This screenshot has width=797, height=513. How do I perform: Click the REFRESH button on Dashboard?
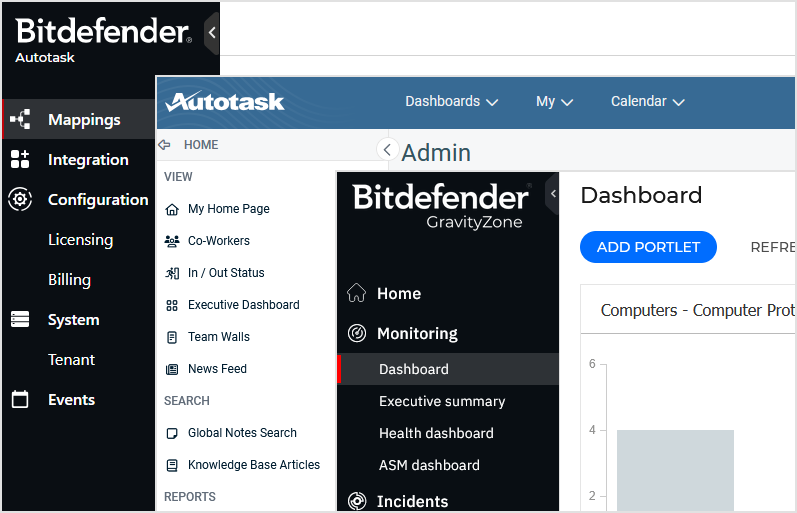pyautogui.click(x=773, y=247)
